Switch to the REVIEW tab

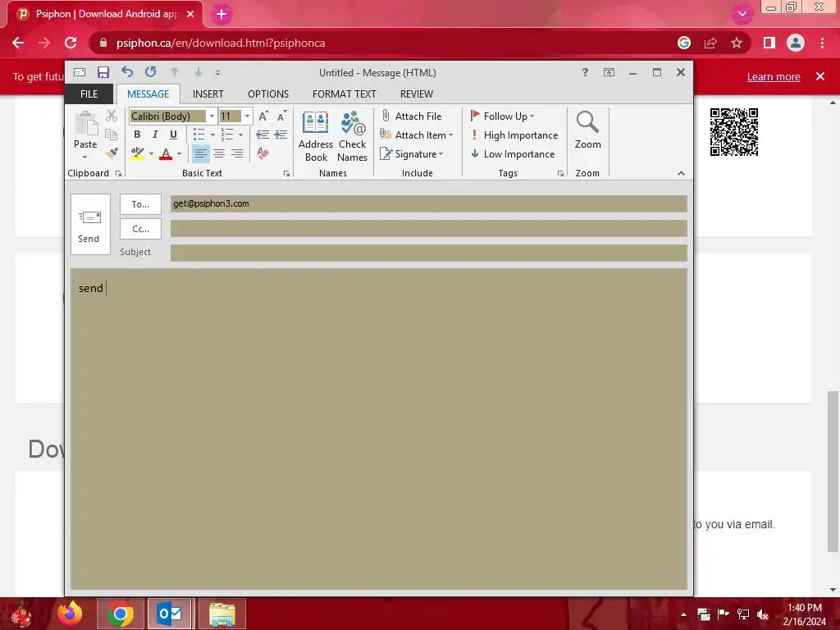(x=416, y=94)
